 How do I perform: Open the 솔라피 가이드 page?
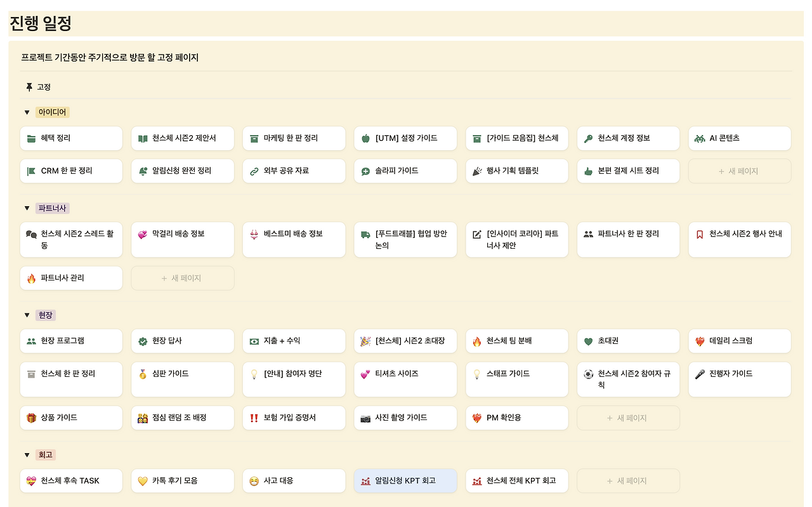pos(405,171)
